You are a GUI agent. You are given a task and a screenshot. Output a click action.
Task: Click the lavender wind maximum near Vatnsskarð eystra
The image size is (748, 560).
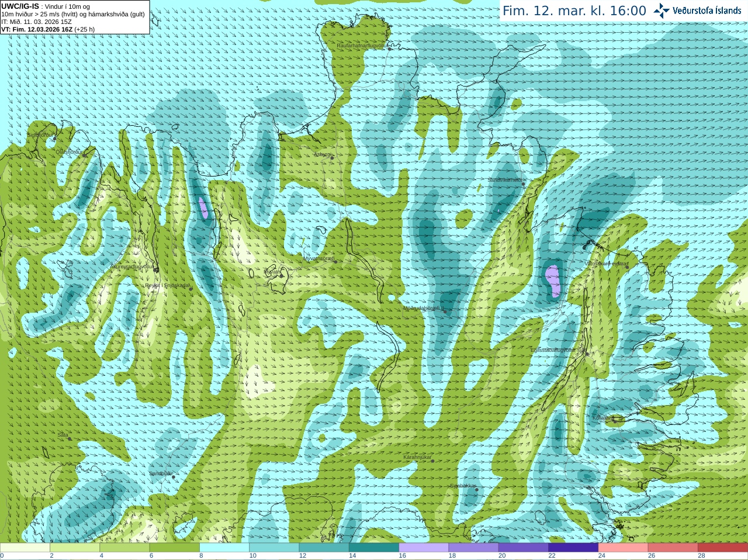tap(553, 281)
